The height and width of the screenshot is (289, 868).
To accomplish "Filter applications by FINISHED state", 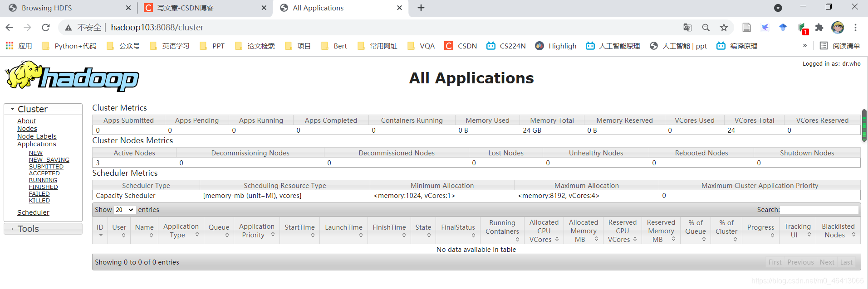I will tap(44, 187).
